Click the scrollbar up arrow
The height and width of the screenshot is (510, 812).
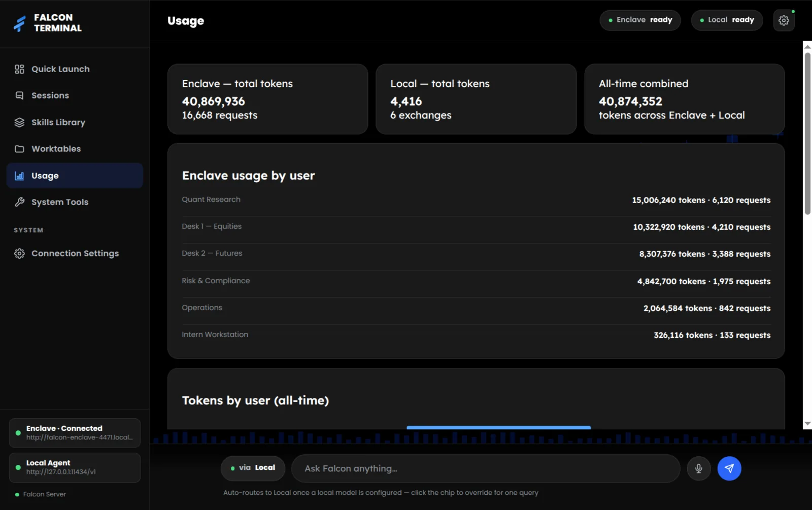(807, 47)
